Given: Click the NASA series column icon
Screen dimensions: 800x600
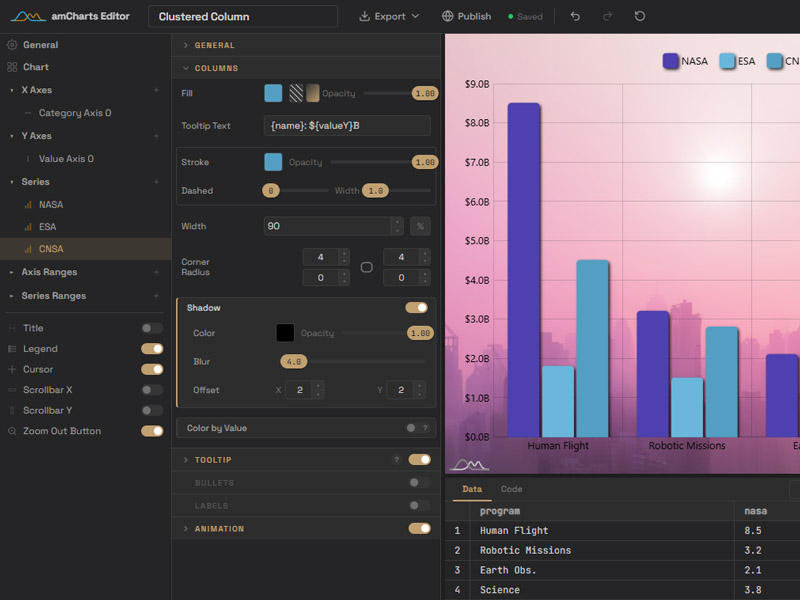Looking at the screenshot, I should pyautogui.click(x=28, y=205).
